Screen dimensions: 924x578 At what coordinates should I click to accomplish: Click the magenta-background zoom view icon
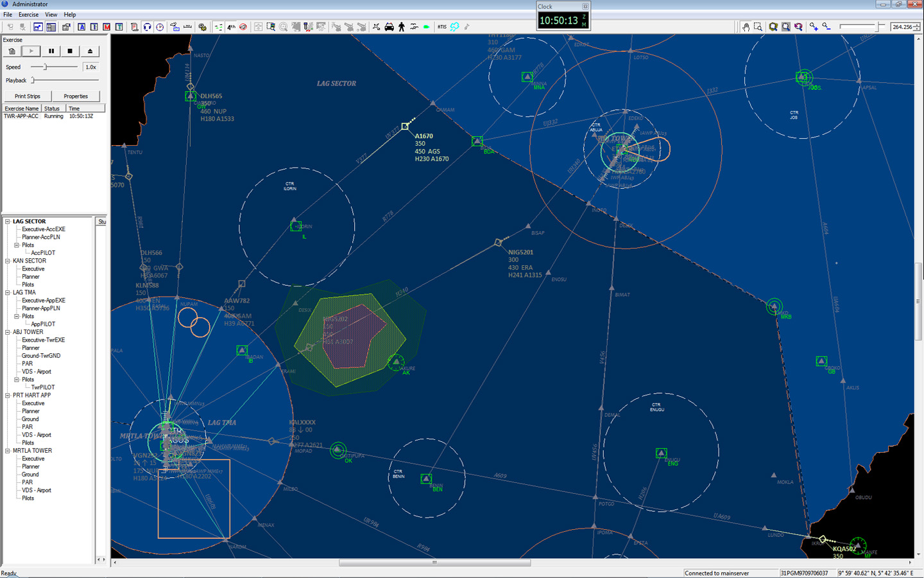click(x=798, y=27)
